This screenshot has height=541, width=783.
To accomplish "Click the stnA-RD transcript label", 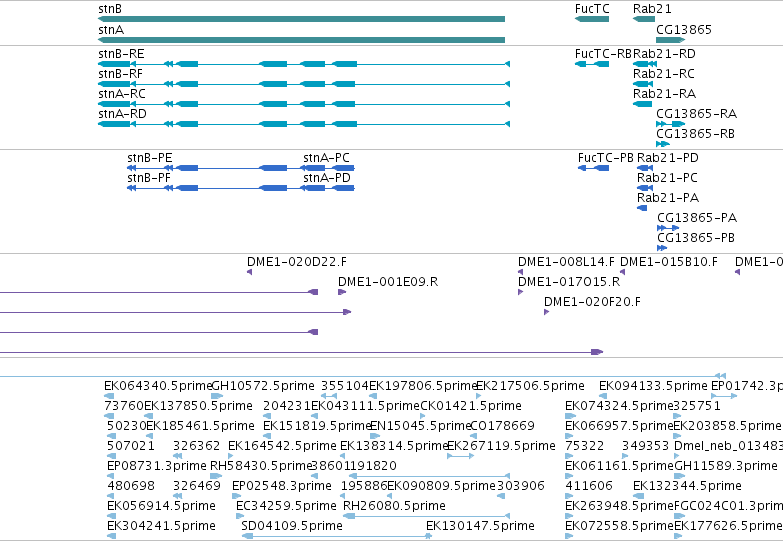I will [122, 114].
